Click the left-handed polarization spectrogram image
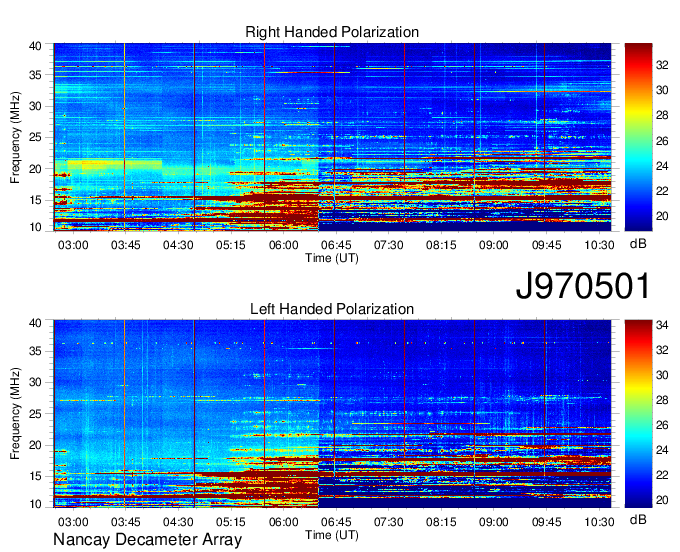680x552 pixels. click(x=332, y=414)
